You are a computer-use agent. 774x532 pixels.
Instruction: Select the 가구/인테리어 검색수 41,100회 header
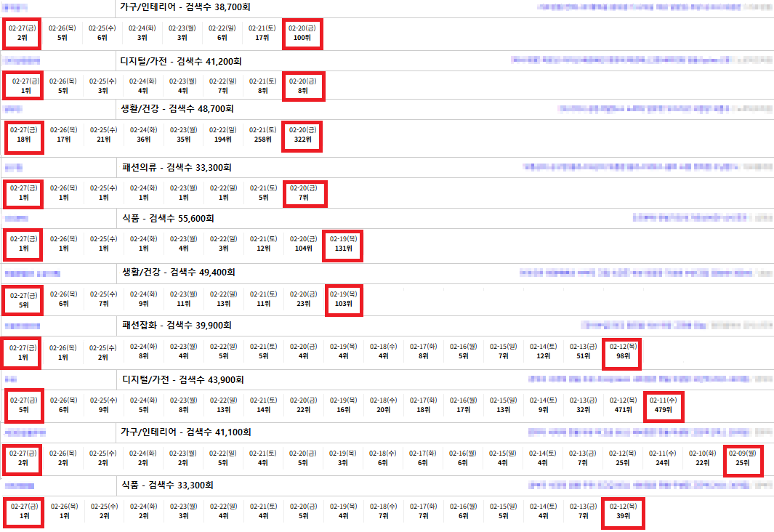tap(186, 432)
